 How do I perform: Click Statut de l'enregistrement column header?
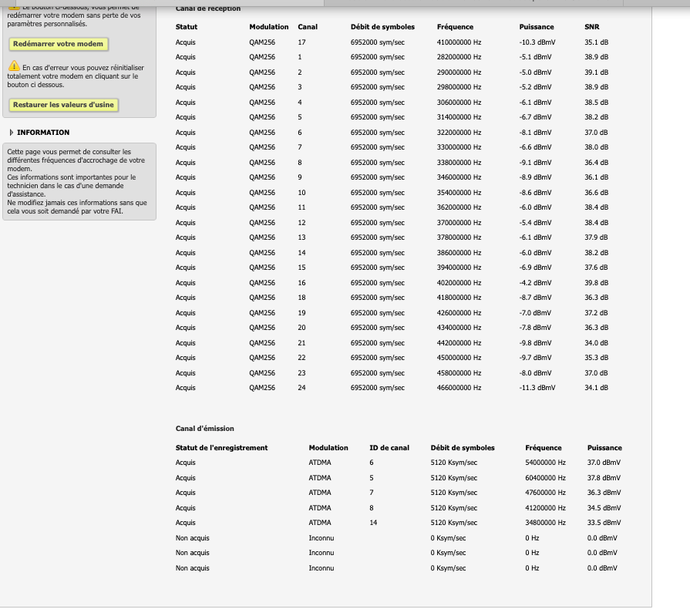click(221, 448)
